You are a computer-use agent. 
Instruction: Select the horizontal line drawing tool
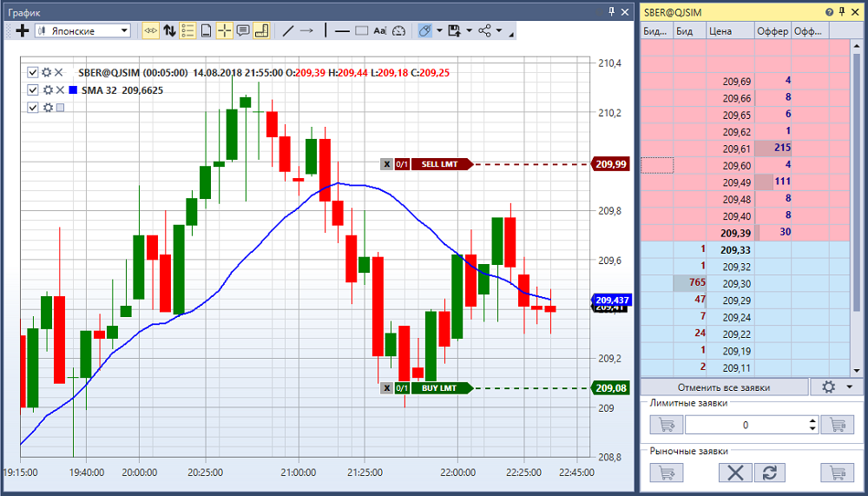(x=343, y=31)
